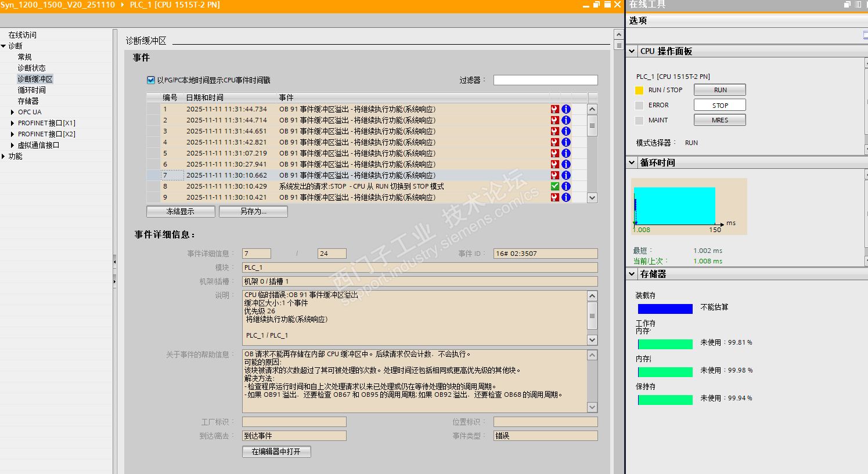
Task: Expand the PROFINET接口[X1] tree node
Action: 12,123
